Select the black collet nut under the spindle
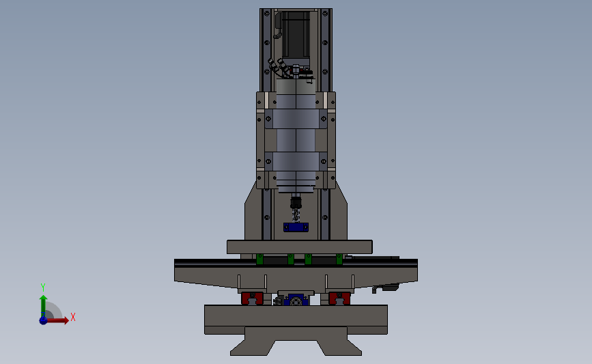Screen dimensions: 592x364 296,203
